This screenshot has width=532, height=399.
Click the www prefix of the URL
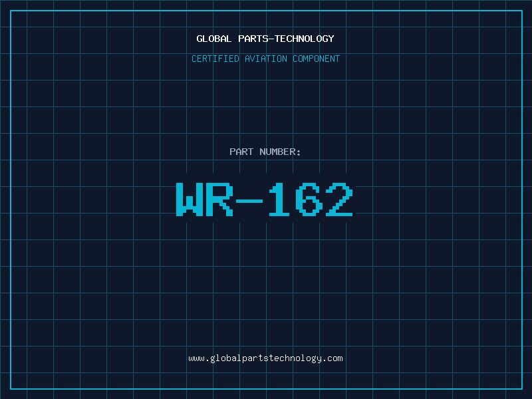pyautogui.click(x=196, y=358)
